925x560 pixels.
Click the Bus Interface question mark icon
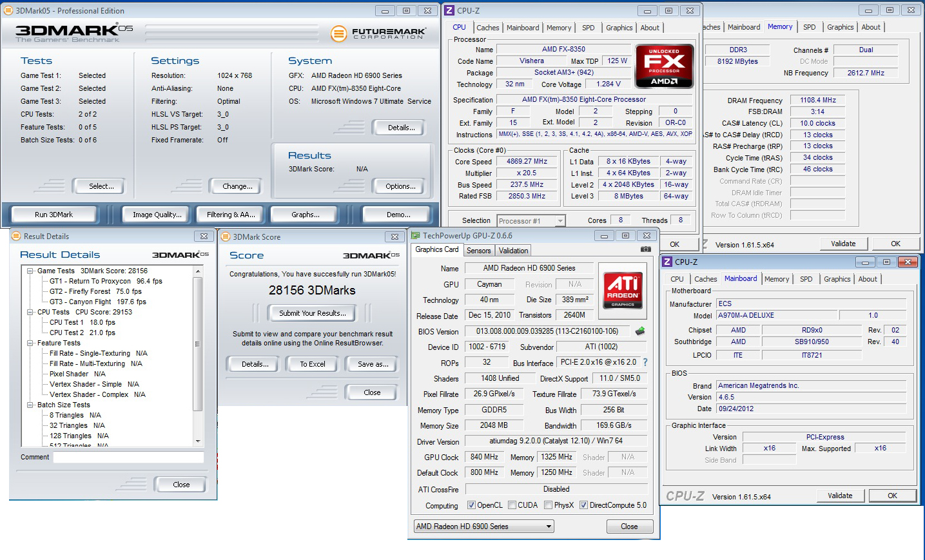pos(645,362)
